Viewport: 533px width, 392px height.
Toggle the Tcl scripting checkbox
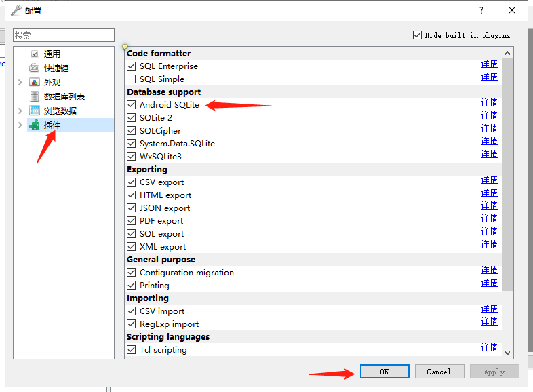[131, 349]
